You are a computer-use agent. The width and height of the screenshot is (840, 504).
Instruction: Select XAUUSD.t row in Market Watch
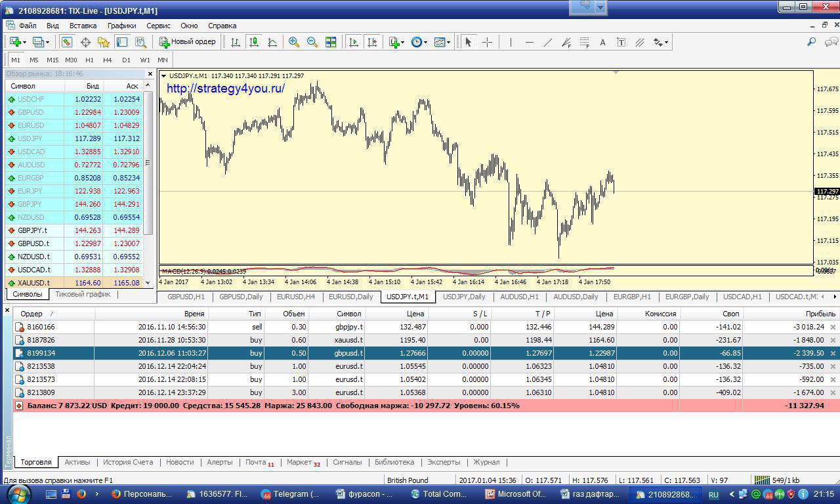(74, 283)
